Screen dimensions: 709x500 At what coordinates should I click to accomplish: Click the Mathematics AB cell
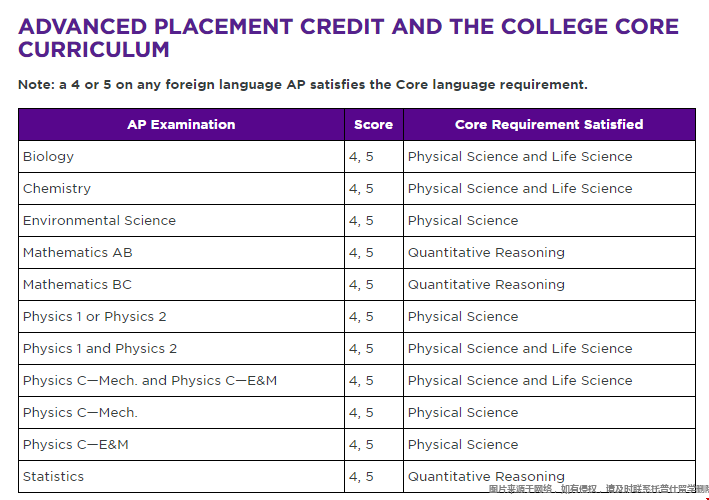(x=77, y=253)
